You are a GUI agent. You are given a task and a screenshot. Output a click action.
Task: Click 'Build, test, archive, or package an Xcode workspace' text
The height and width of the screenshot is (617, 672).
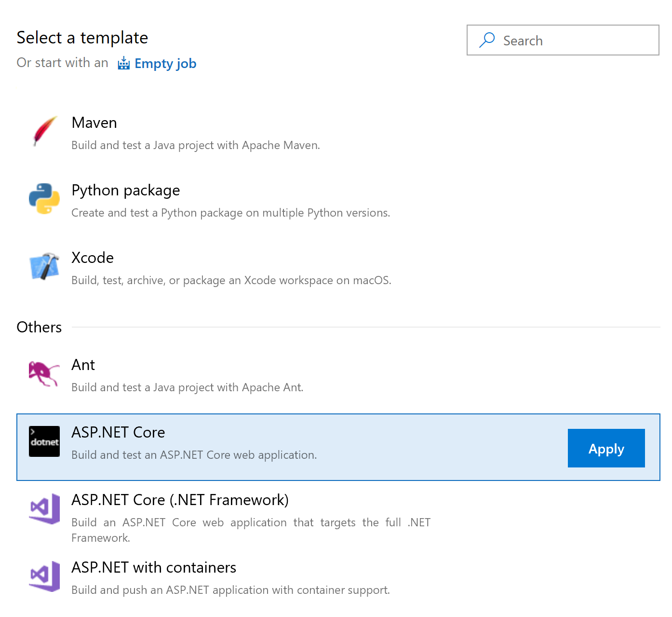coord(231,280)
